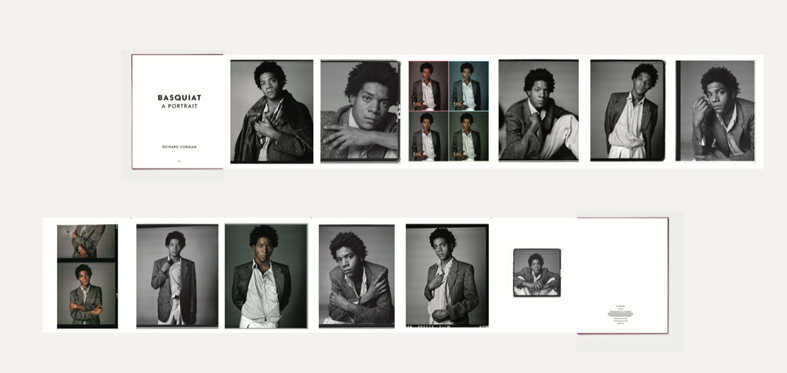Select the color portrait with open white shirt

(266, 276)
